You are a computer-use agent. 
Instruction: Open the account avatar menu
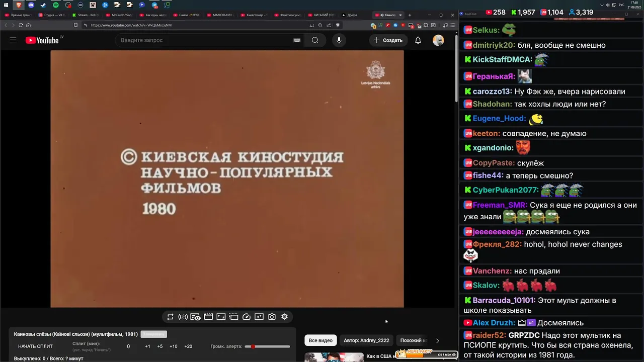tap(438, 40)
